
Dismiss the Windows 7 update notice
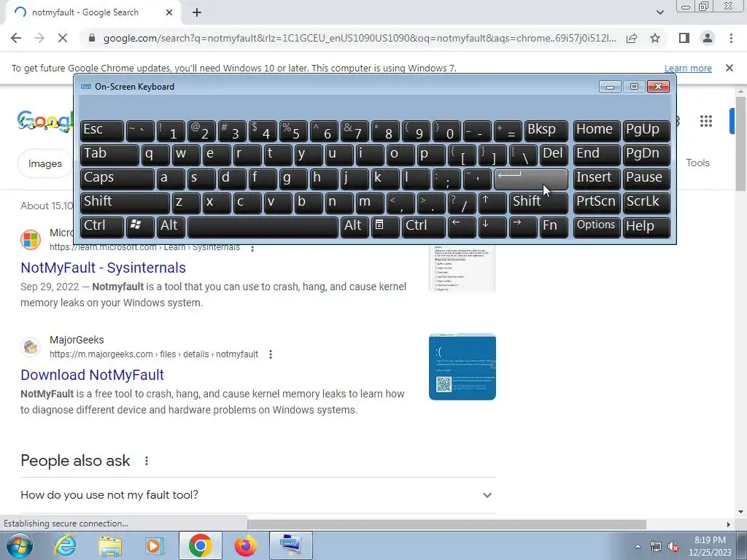pyautogui.click(x=729, y=68)
